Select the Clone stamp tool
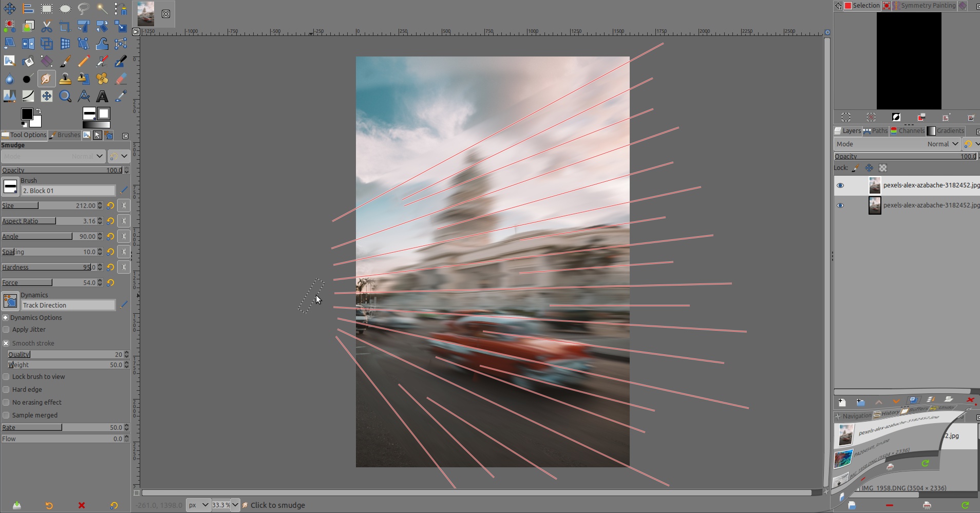980x513 pixels. pyautogui.click(x=65, y=79)
